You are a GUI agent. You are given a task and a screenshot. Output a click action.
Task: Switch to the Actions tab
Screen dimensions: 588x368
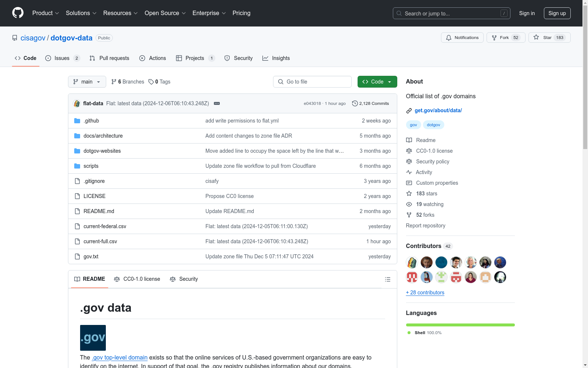pos(153,58)
